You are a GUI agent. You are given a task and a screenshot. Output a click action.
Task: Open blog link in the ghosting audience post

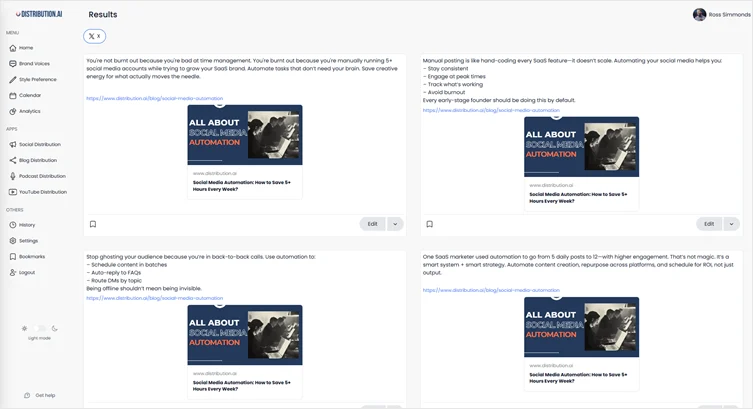pos(154,298)
